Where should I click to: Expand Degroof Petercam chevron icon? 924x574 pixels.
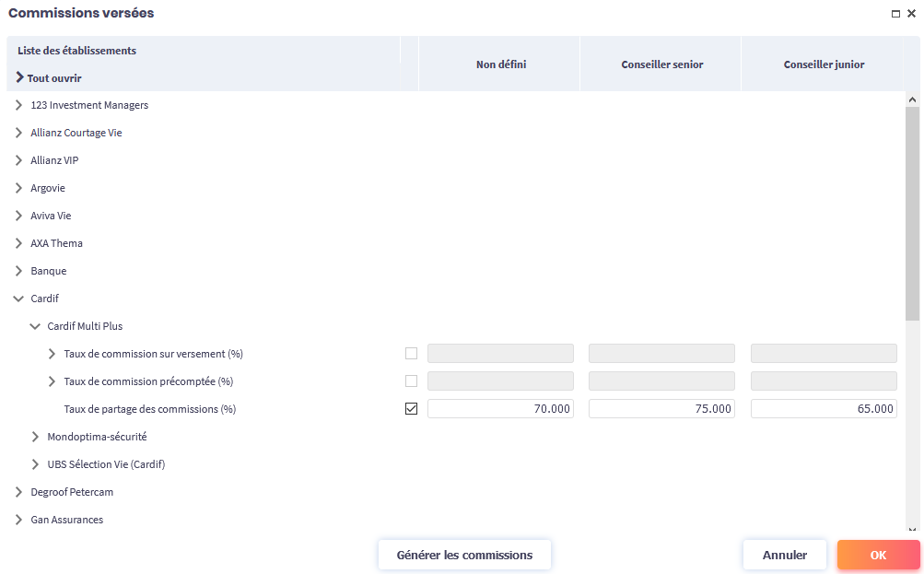click(19, 492)
